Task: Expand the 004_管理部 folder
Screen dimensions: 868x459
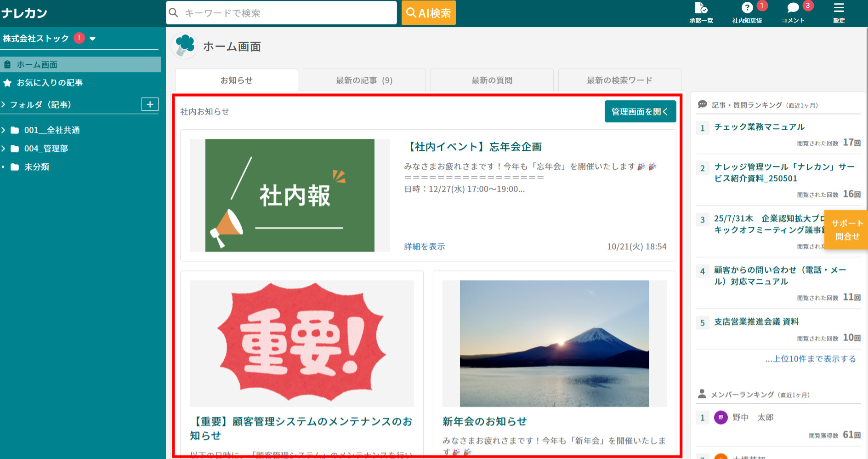Action: coord(4,149)
